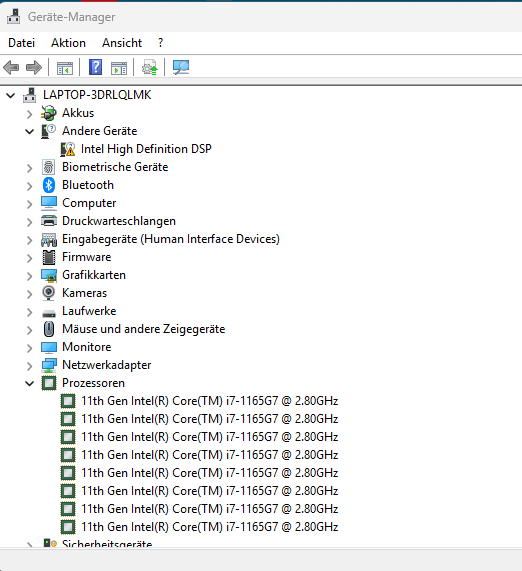The height and width of the screenshot is (571, 522).
Task: Click the Eingabegeräte HID icon
Action: 48,239
